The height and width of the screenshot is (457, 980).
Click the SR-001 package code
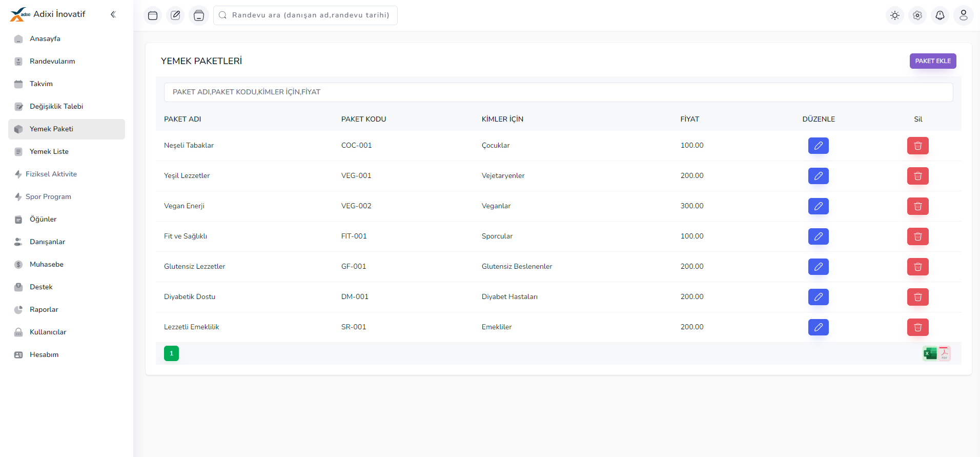pos(354,327)
